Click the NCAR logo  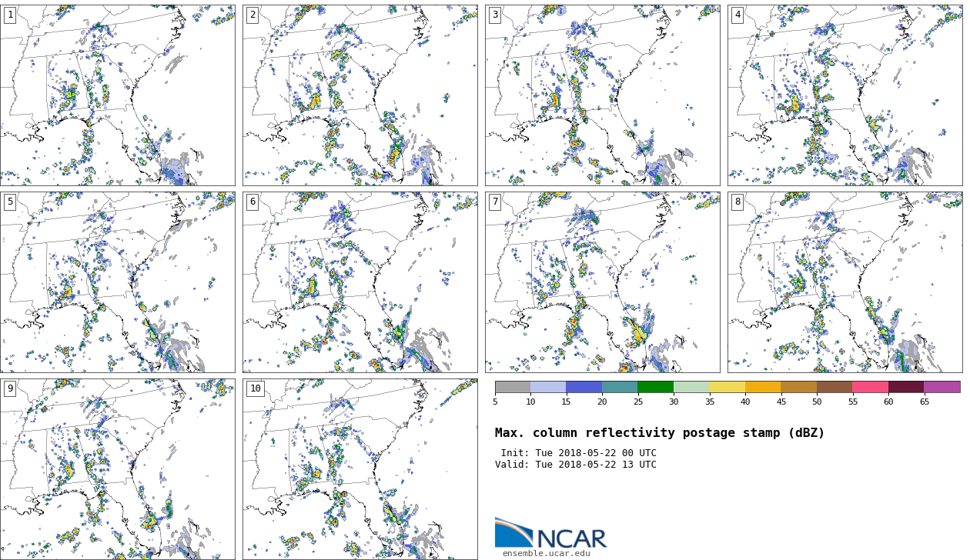coord(550,533)
